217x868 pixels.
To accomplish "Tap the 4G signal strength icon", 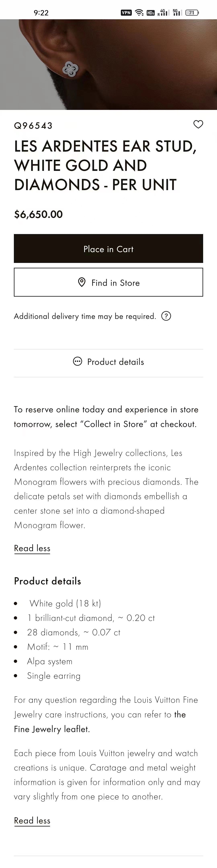I will click(163, 13).
